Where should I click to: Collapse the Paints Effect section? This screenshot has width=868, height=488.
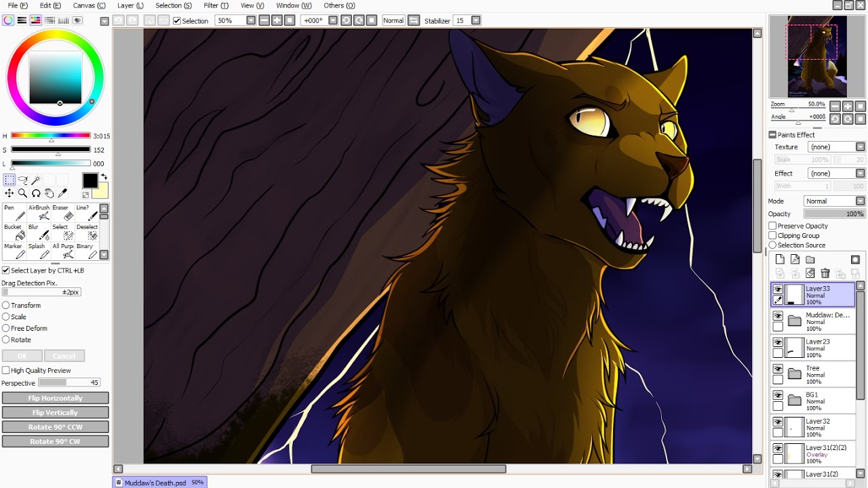pyautogui.click(x=772, y=135)
